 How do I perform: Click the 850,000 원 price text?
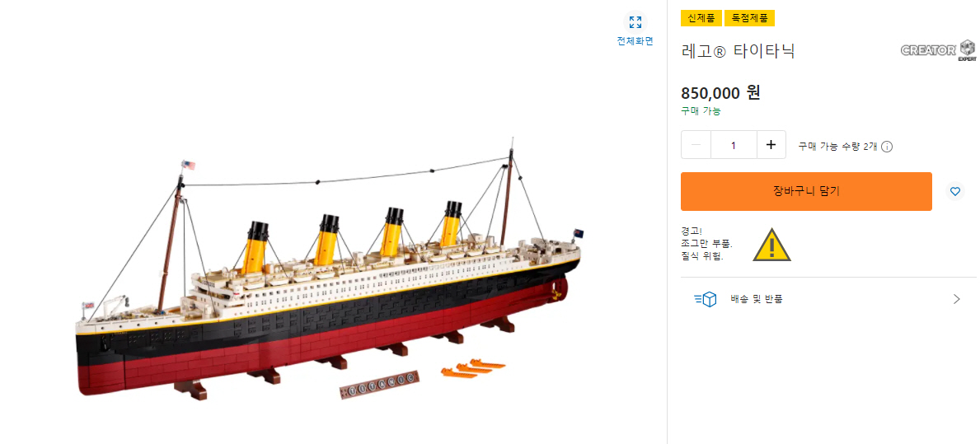point(720,93)
